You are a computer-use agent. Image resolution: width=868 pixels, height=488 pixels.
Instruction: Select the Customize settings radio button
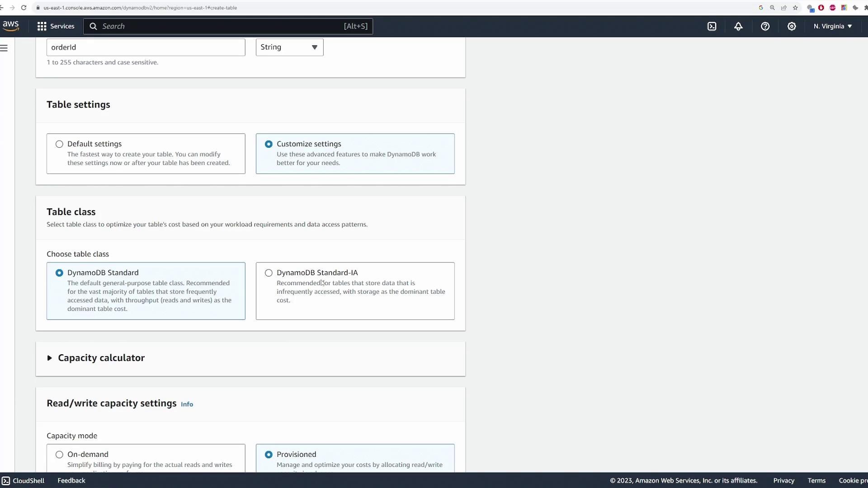(x=269, y=144)
